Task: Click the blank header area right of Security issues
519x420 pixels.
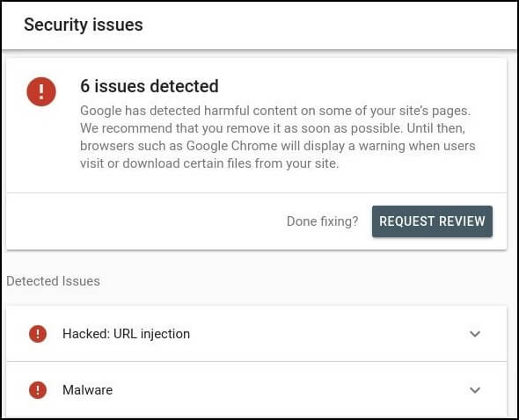Action: point(328,25)
